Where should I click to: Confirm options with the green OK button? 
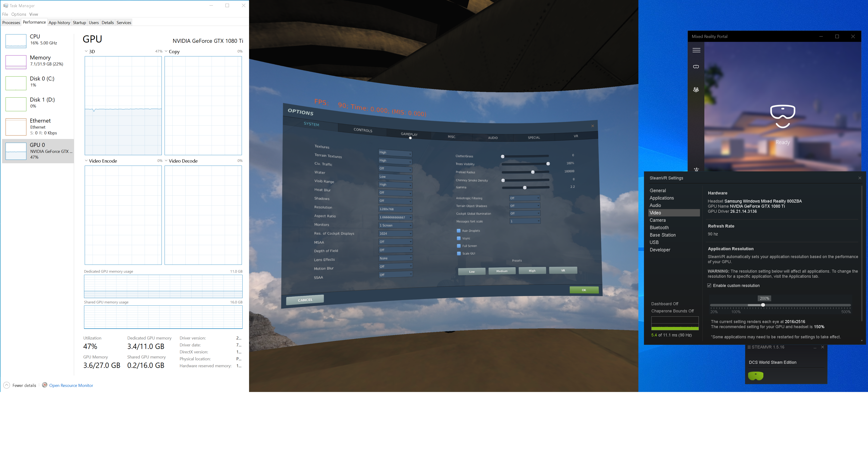(x=584, y=290)
